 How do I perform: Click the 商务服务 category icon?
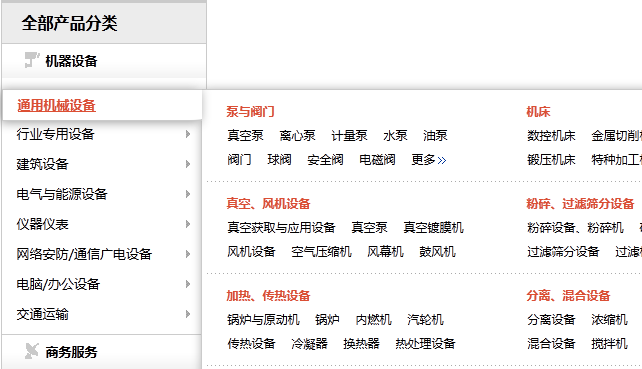(x=32, y=351)
